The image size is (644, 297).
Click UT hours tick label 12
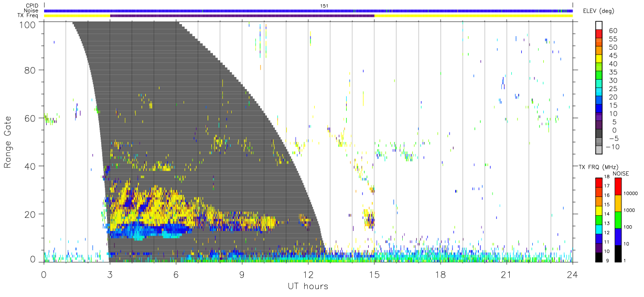coord(308,273)
